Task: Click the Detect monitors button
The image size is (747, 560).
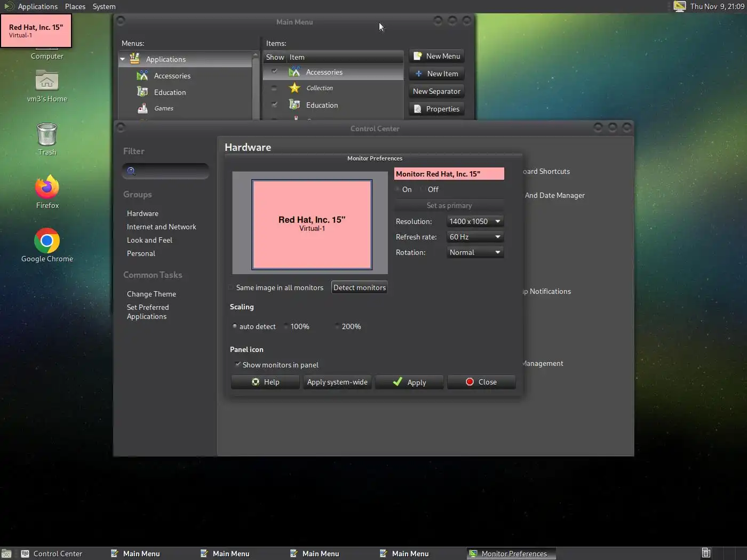Action: coord(360,287)
